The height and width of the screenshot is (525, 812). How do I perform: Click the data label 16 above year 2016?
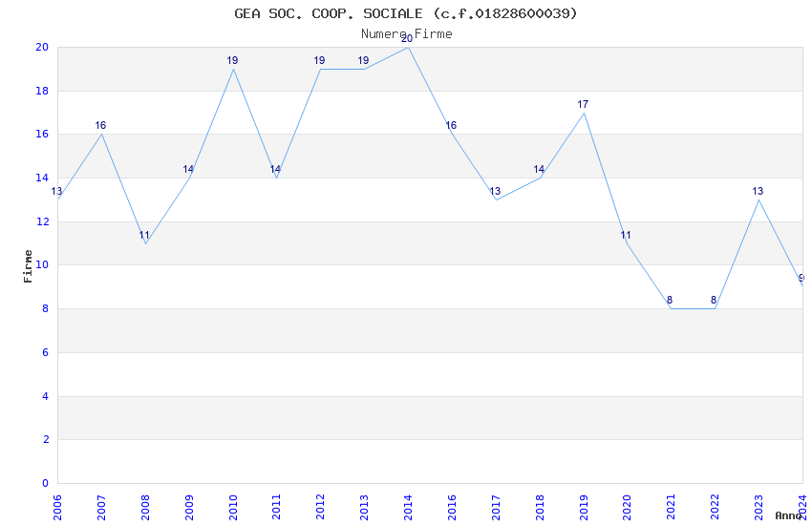pyautogui.click(x=451, y=125)
